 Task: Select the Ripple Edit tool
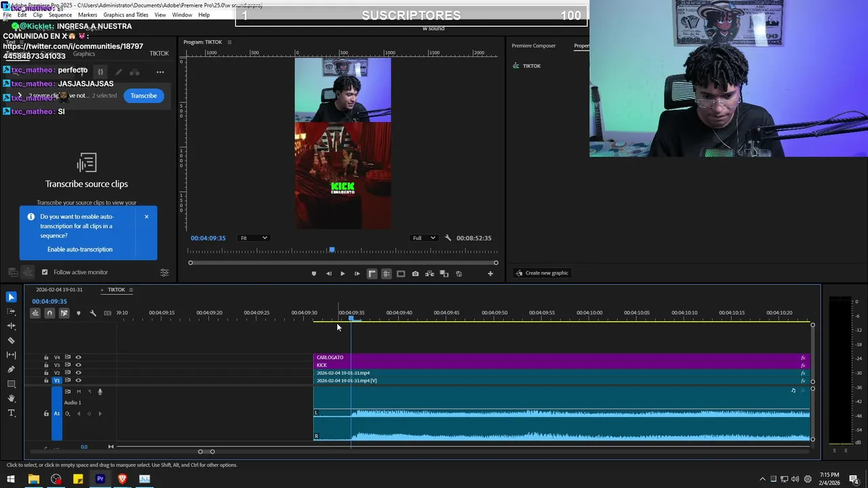(11, 326)
